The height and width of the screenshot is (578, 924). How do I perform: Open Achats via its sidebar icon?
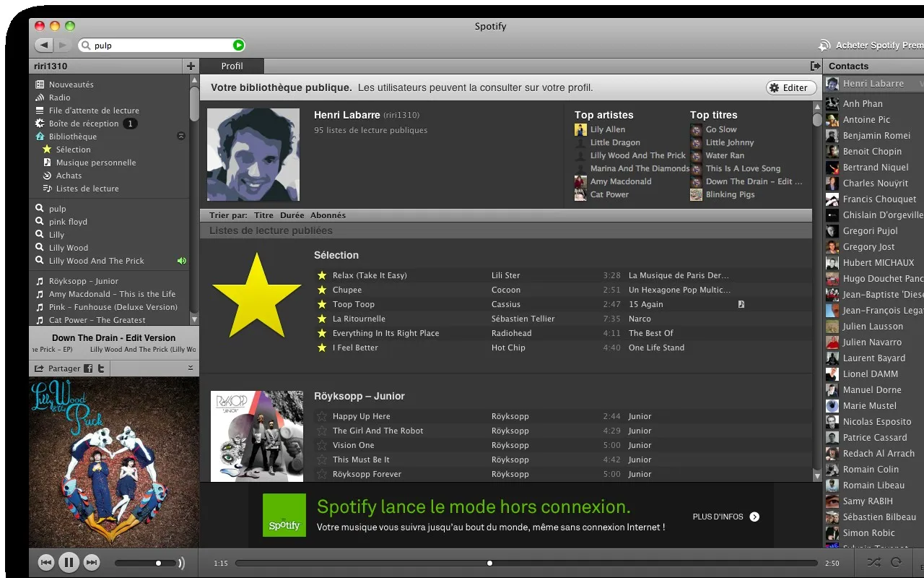[x=48, y=176]
